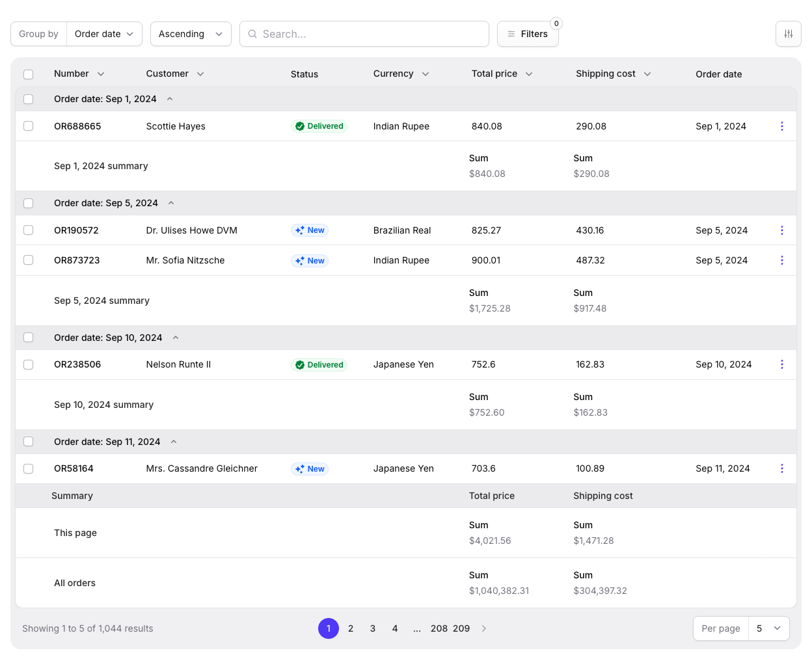Select the Sep 1, 2024 group checkbox
This screenshot has width=812, height=659.
(x=29, y=99)
